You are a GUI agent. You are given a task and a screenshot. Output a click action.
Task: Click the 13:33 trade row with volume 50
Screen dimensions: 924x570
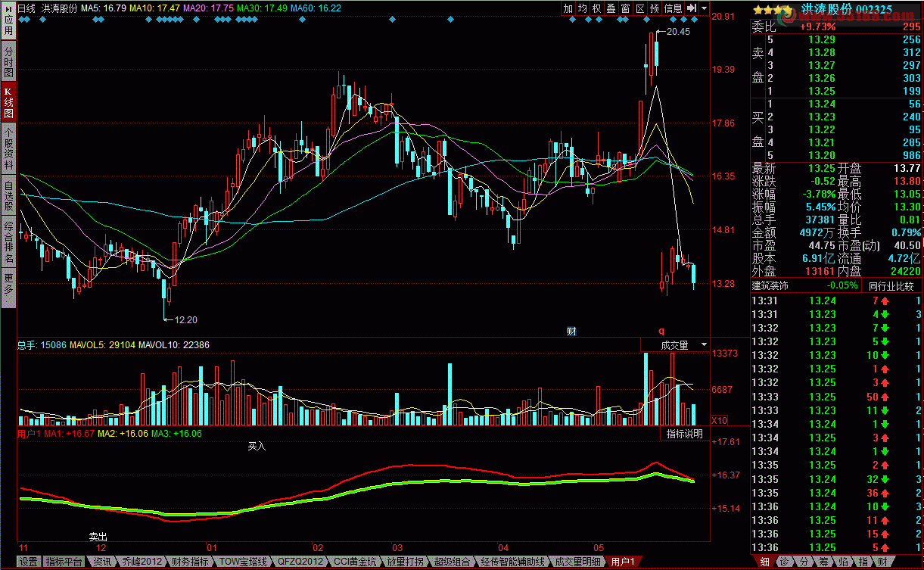point(836,397)
